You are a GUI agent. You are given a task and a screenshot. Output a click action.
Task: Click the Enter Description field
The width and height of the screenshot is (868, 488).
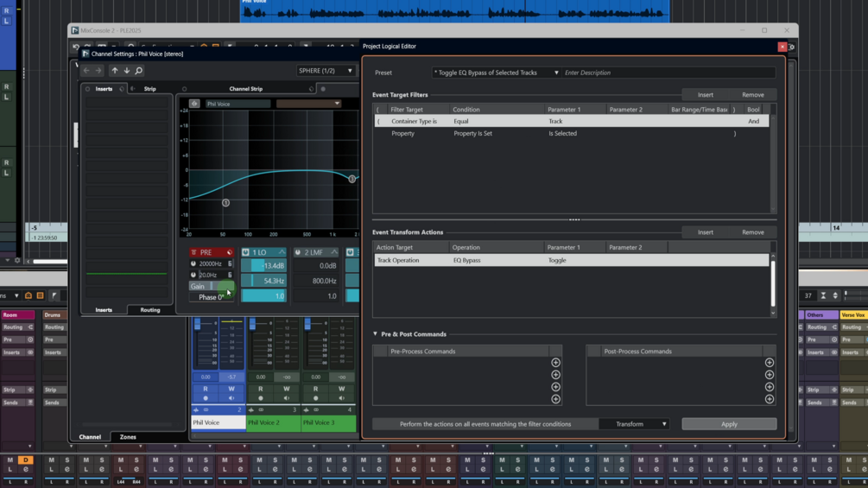(668, 73)
